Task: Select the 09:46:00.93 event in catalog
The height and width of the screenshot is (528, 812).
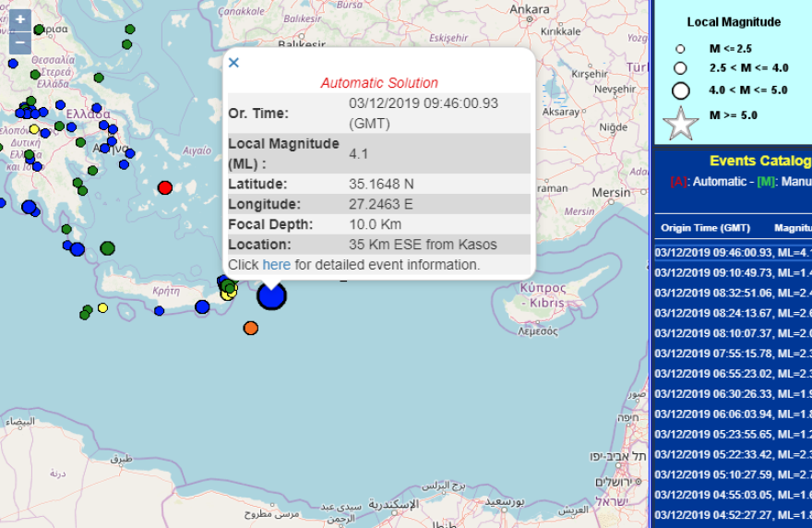Action: point(733,253)
